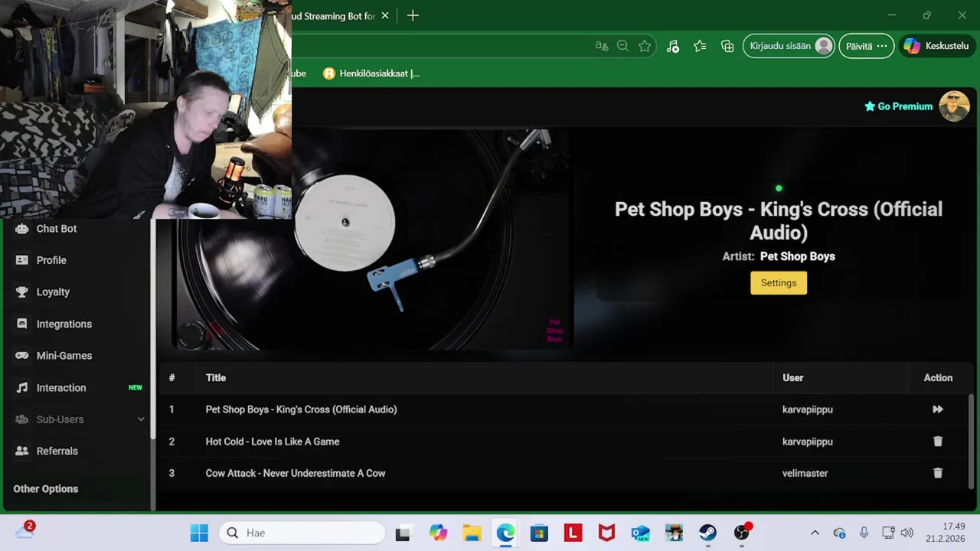
Task: Open the media control music icon
Action: 672,46
